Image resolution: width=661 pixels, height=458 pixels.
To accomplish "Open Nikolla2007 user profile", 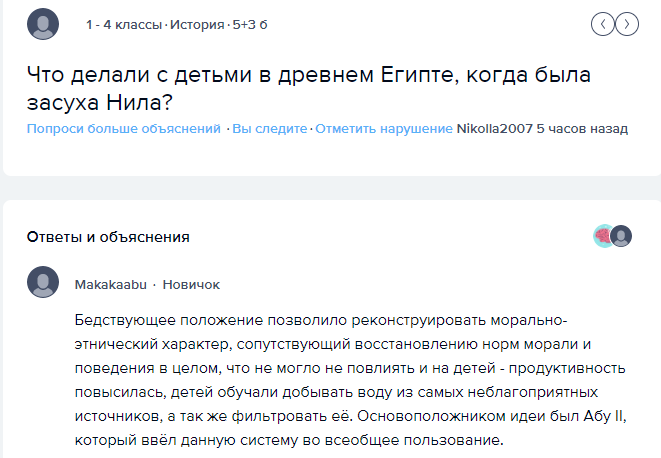I will [x=494, y=128].
